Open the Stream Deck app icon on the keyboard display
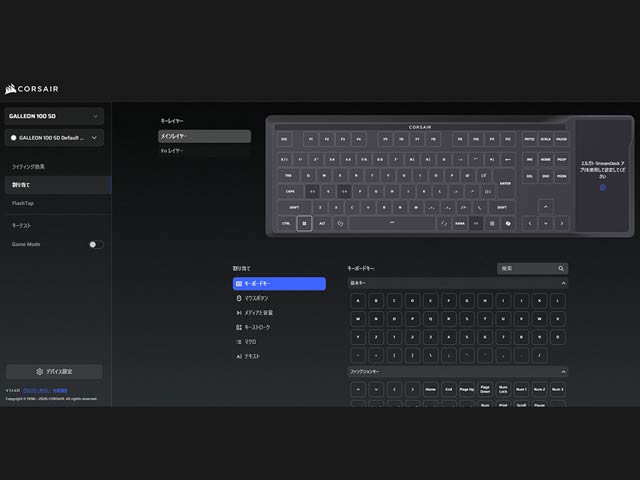Image resolution: width=640 pixels, height=480 pixels. (x=602, y=188)
